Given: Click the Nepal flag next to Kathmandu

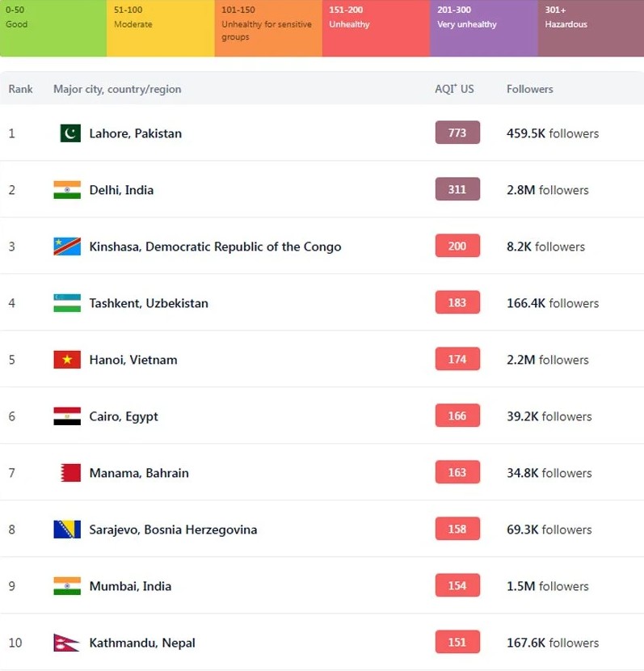Looking at the screenshot, I should 66,643.
